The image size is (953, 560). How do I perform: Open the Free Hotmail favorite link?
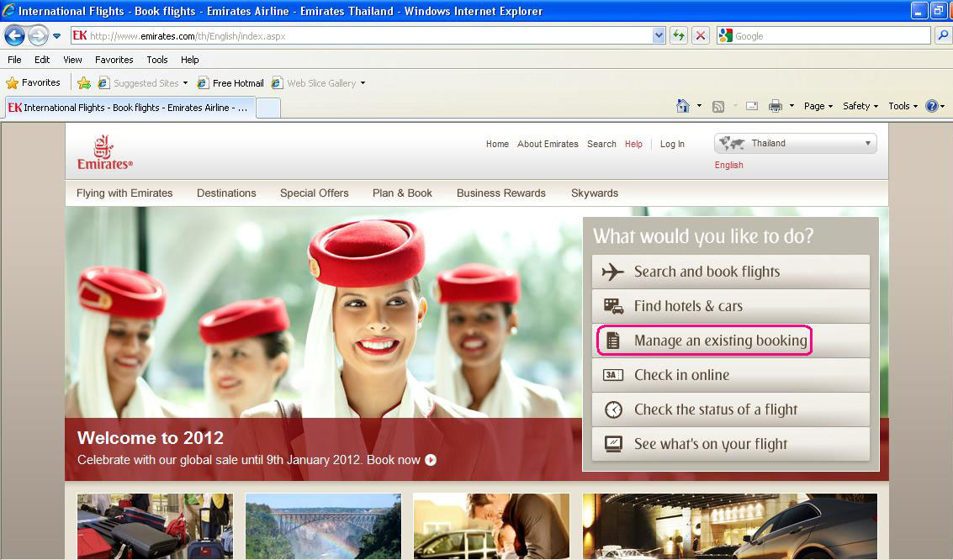pyautogui.click(x=230, y=83)
